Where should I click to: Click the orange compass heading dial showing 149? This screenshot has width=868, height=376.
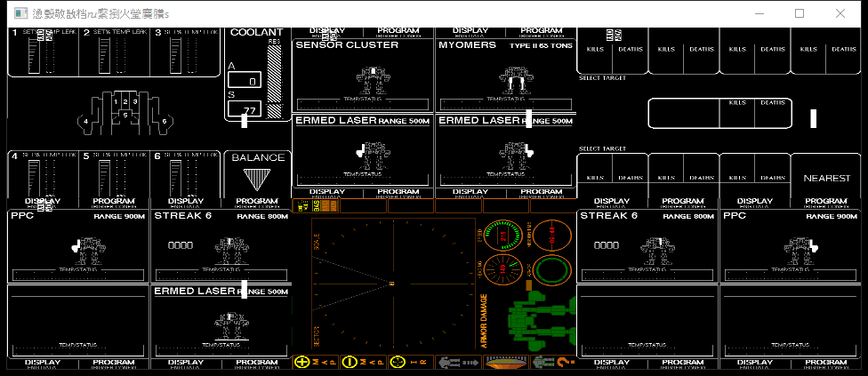[x=503, y=270]
